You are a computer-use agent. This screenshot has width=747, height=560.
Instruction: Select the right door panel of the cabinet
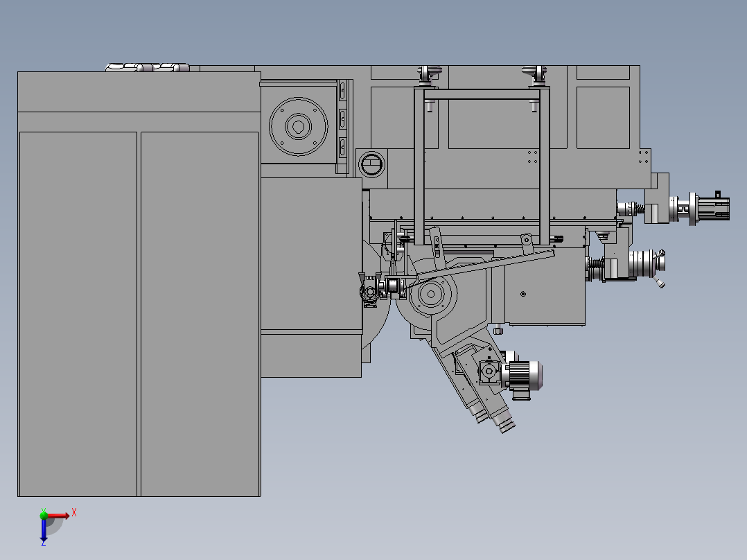pos(200,314)
